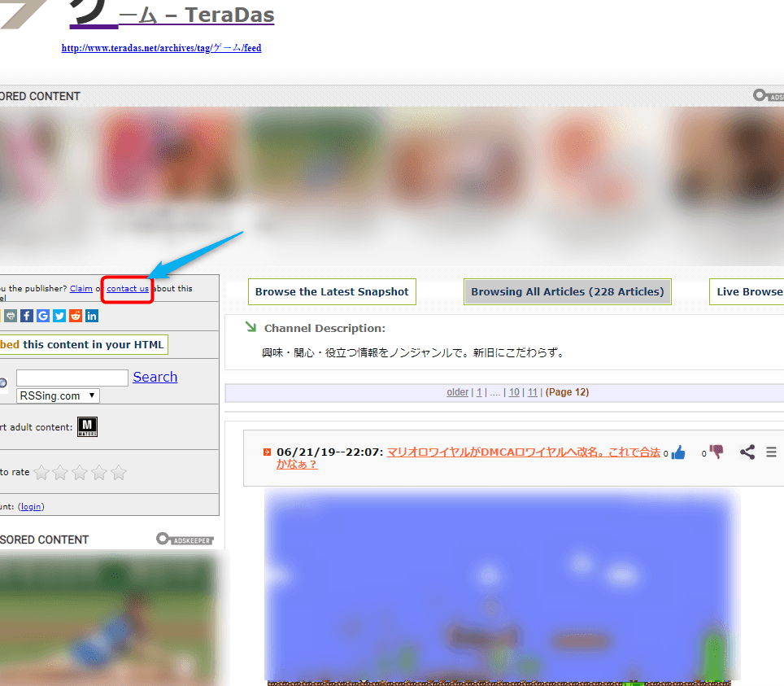This screenshot has height=686, width=784.
Task: Click the Claim link
Action: coord(81,289)
